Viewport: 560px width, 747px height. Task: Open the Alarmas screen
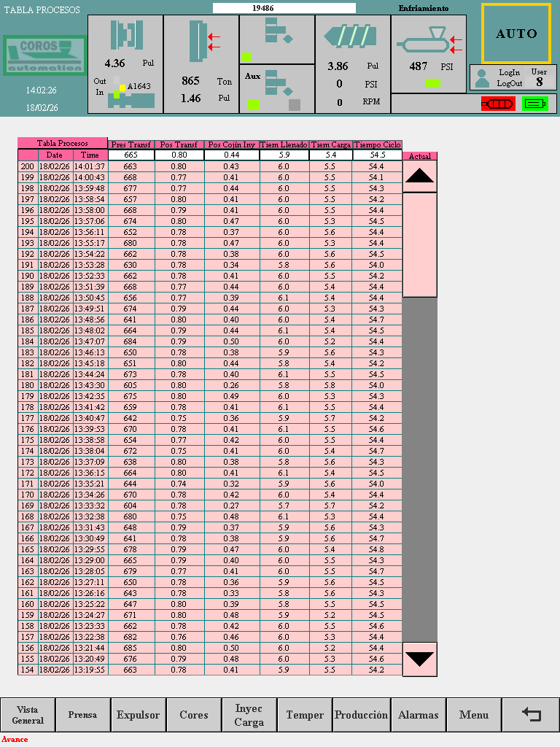[418, 715]
